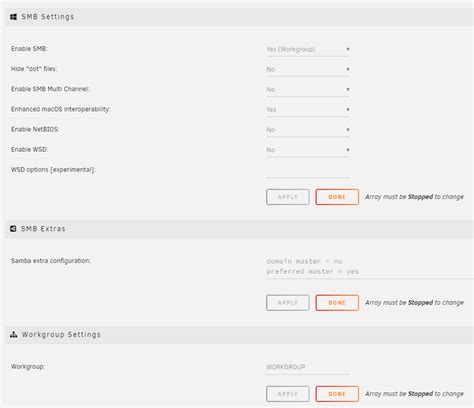Click the WSD options experimental input field
This screenshot has width=474, height=408.
308,171
